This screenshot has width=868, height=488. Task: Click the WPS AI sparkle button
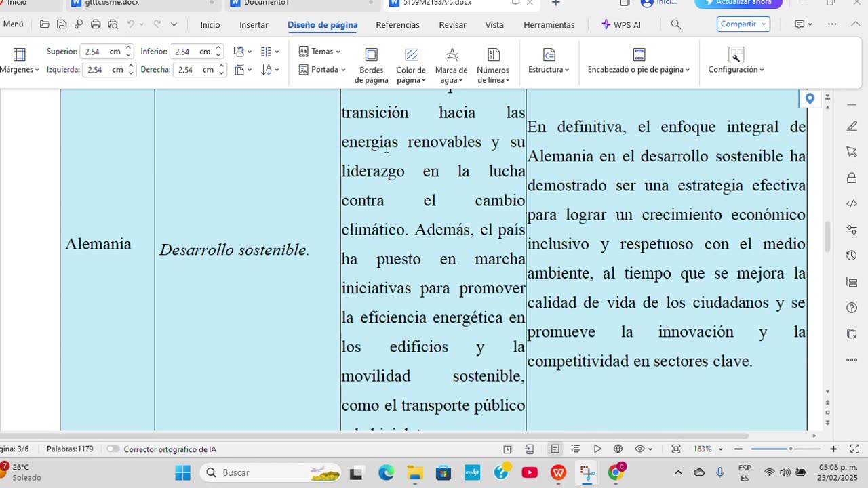pyautogui.click(x=620, y=24)
